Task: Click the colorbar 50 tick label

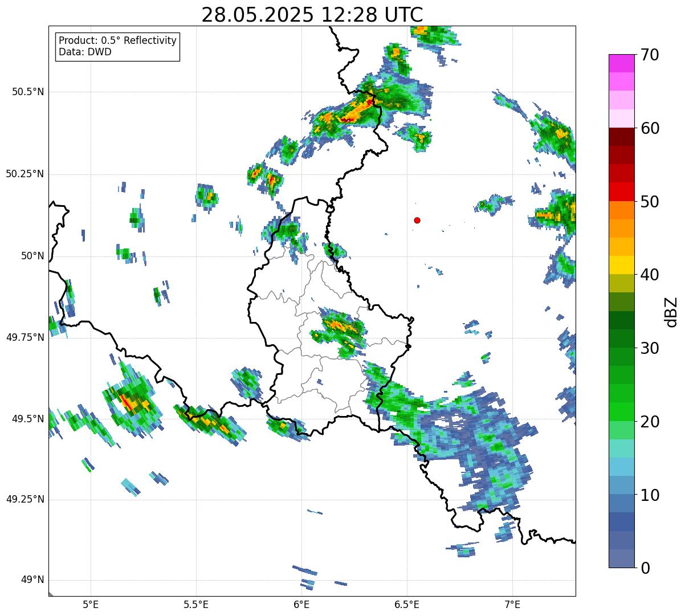Action: pos(650,202)
